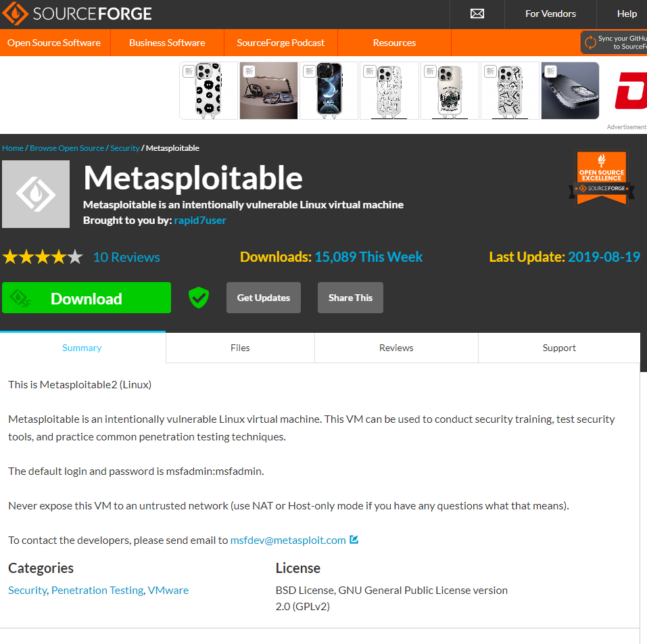The width and height of the screenshot is (647, 644).
Task: Click the Metasploitable project logo image
Action: click(36, 194)
